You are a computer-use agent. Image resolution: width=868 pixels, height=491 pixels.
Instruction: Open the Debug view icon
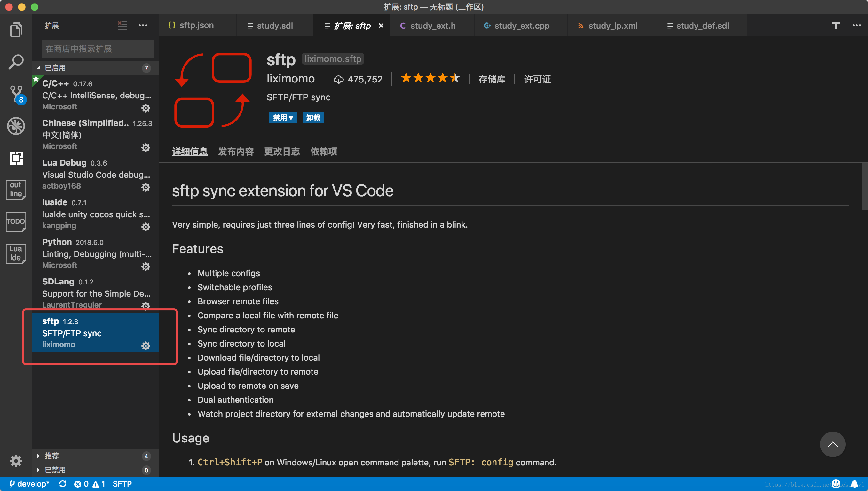pos(16,126)
